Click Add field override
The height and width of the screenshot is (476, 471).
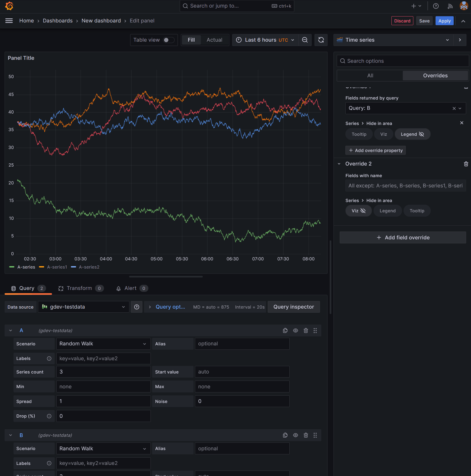point(403,237)
